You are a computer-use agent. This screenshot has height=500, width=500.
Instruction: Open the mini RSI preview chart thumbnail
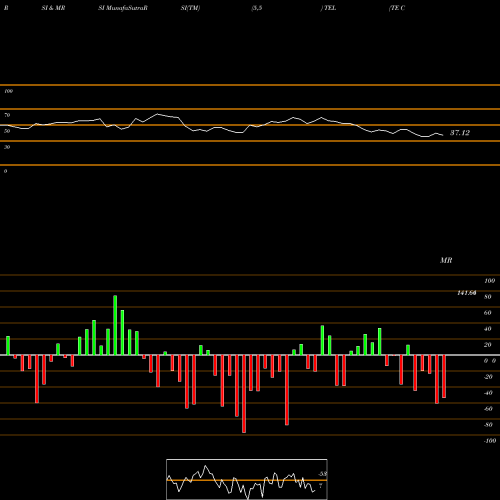(247, 479)
